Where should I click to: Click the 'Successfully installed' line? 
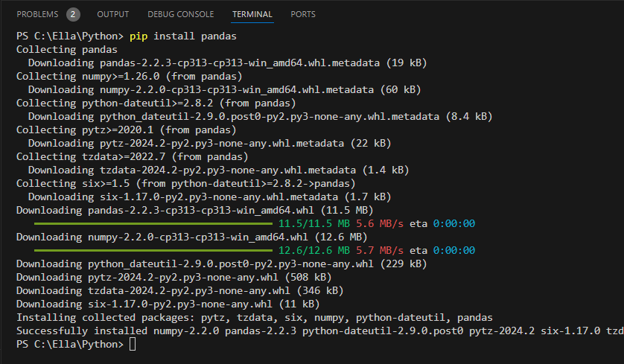click(x=320, y=331)
